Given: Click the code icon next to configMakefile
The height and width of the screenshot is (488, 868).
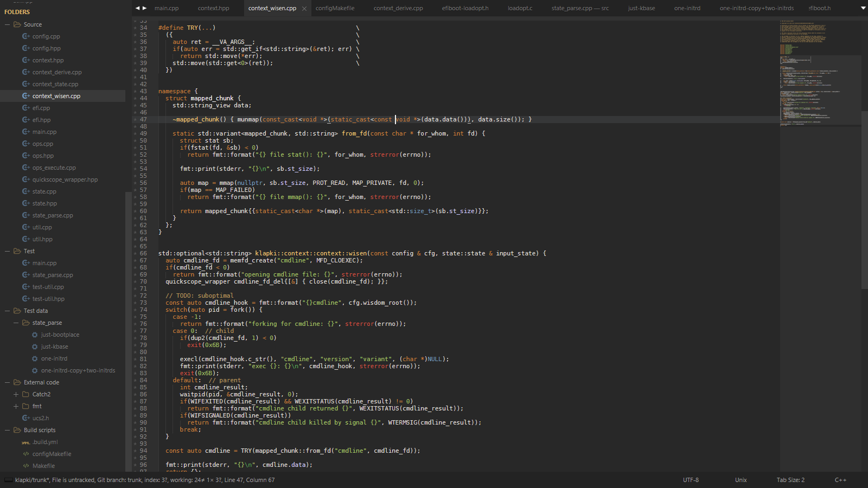Looking at the screenshot, I should [25, 454].
